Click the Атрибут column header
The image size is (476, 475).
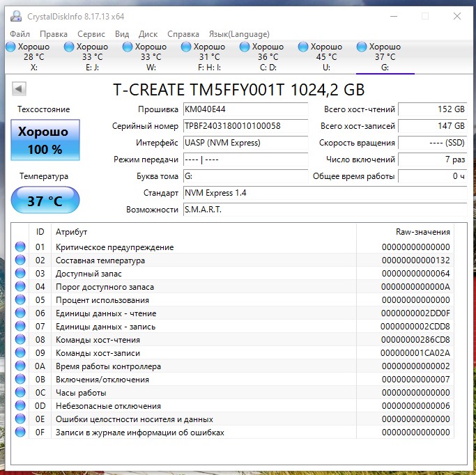[x=204, y=232]
